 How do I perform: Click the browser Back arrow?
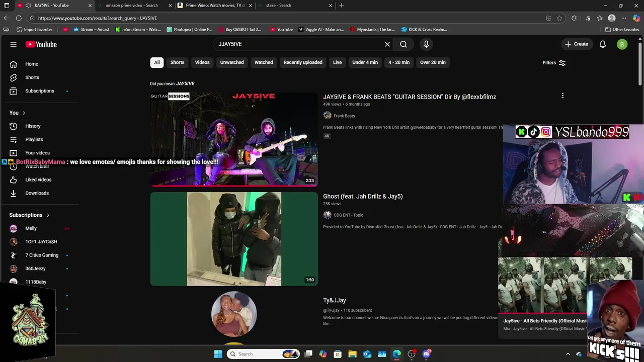[7, 18]
